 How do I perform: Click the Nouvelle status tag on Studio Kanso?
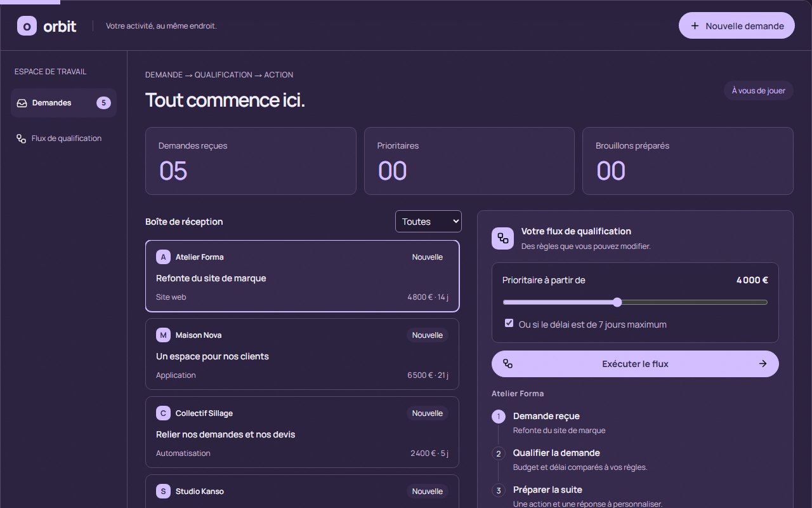point(428,491)
